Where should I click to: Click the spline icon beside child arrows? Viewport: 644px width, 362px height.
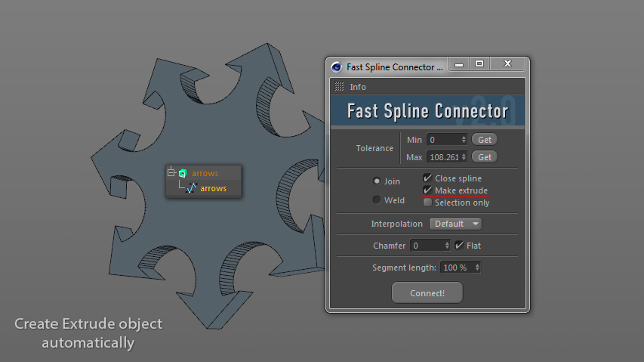click(192, 188)
